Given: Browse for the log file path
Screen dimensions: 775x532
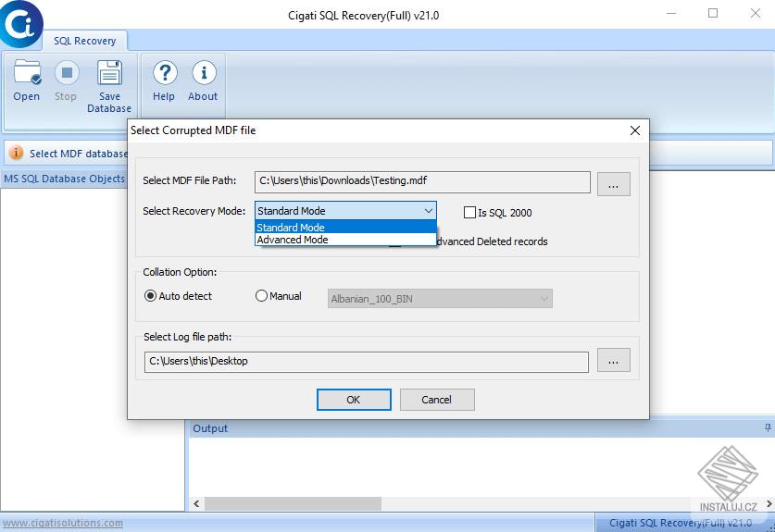Looking at the screenshot, I should pos(613,360).
